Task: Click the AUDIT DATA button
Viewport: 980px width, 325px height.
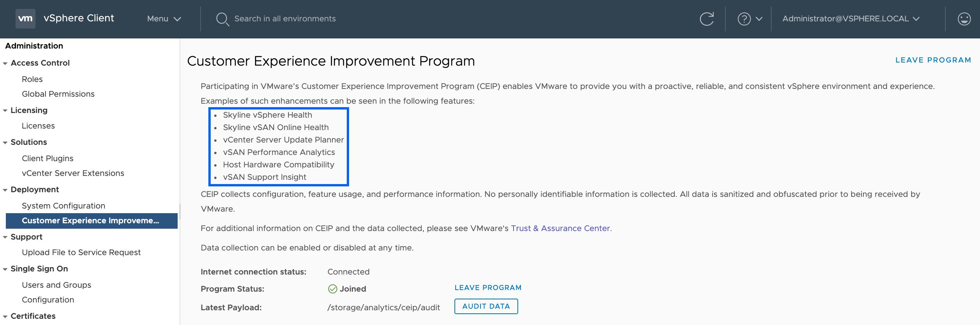Action: tap(486, 306)
